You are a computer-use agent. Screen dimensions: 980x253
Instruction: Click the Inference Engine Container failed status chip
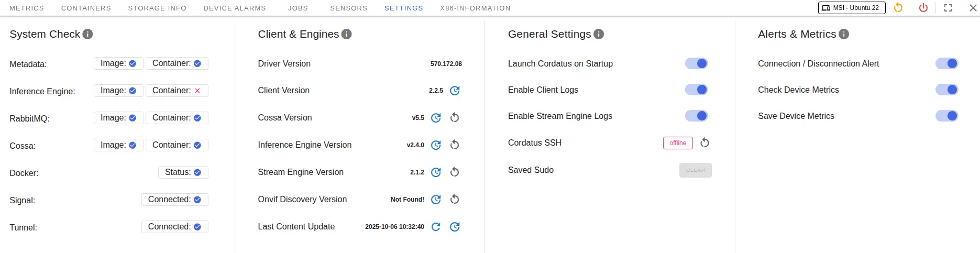[x=177, y=91]
